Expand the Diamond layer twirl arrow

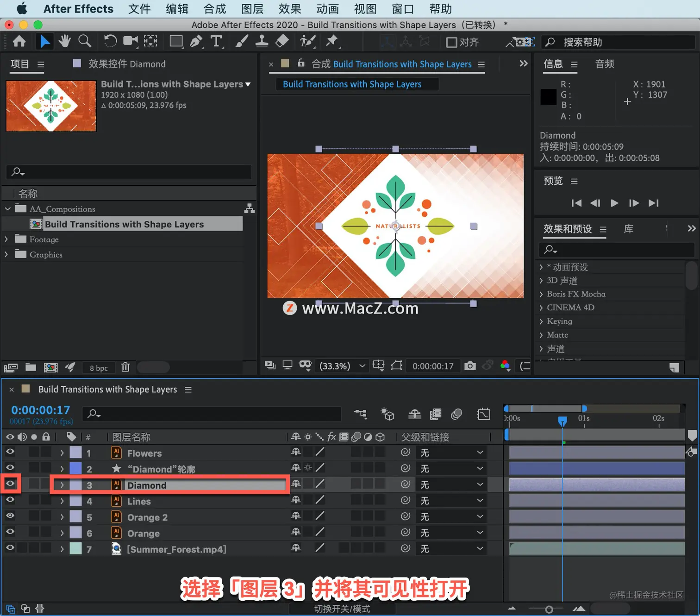click(x=62, y=484)
